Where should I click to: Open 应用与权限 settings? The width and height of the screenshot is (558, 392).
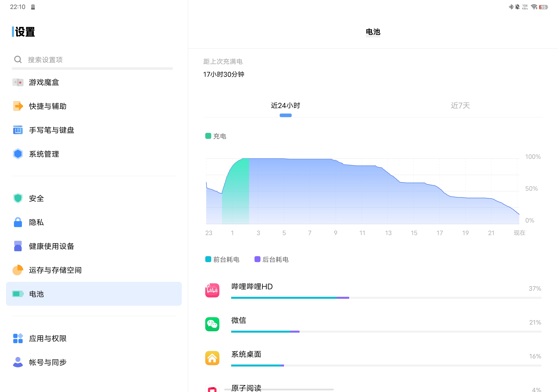click(x=94, y=338)
